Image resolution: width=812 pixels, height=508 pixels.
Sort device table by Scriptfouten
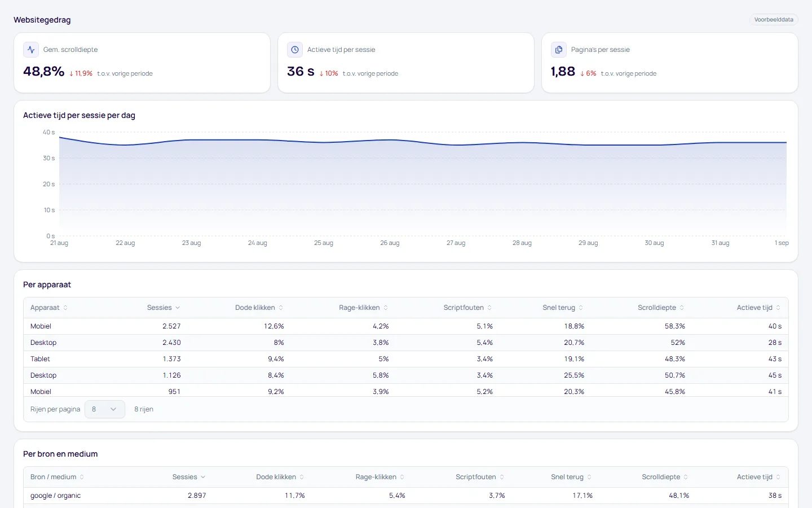468,308
